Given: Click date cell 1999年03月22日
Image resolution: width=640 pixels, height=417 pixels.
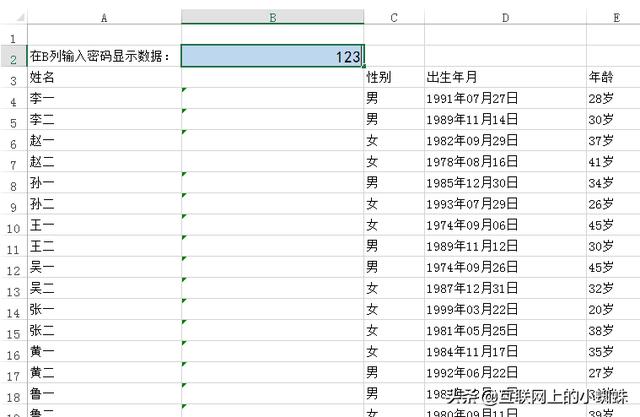Looking at the screenshot, I should (505, 310).
